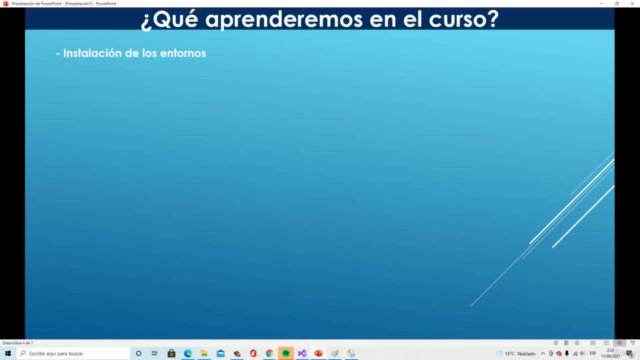The width and height of the screenshot is (640, 360).
Task: Open the microphone tray icon
Action: pyautogui.click(x=567, y=353)
